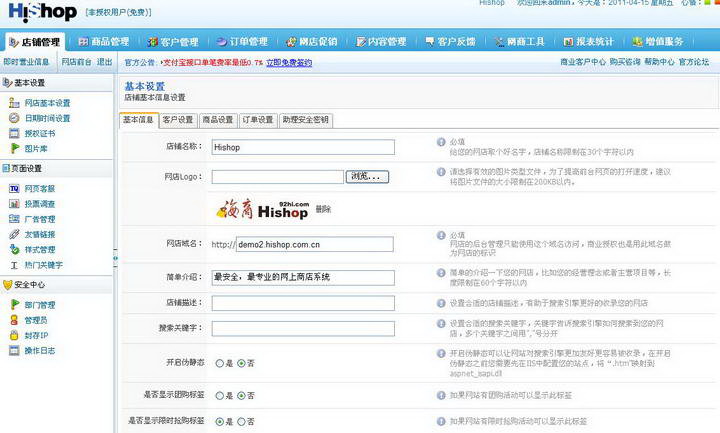Open the 商品管理 menu
Screen dimensions: 720x433
(x=104, y=42)
